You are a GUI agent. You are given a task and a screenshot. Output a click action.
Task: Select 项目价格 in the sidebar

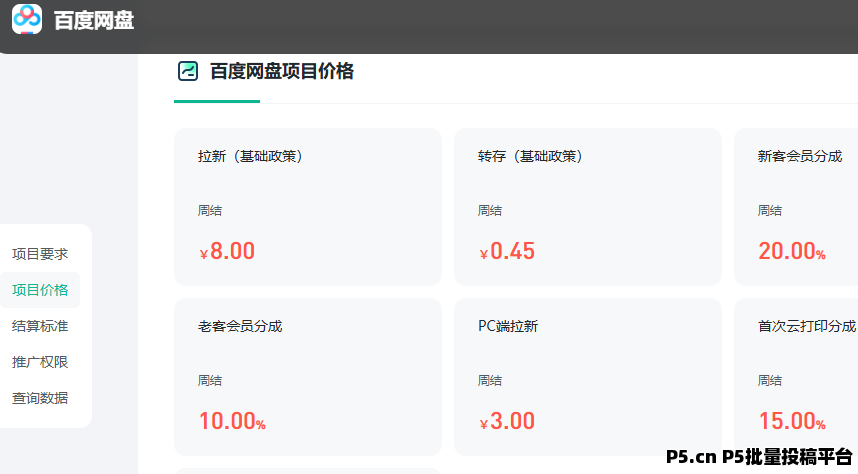40,290
